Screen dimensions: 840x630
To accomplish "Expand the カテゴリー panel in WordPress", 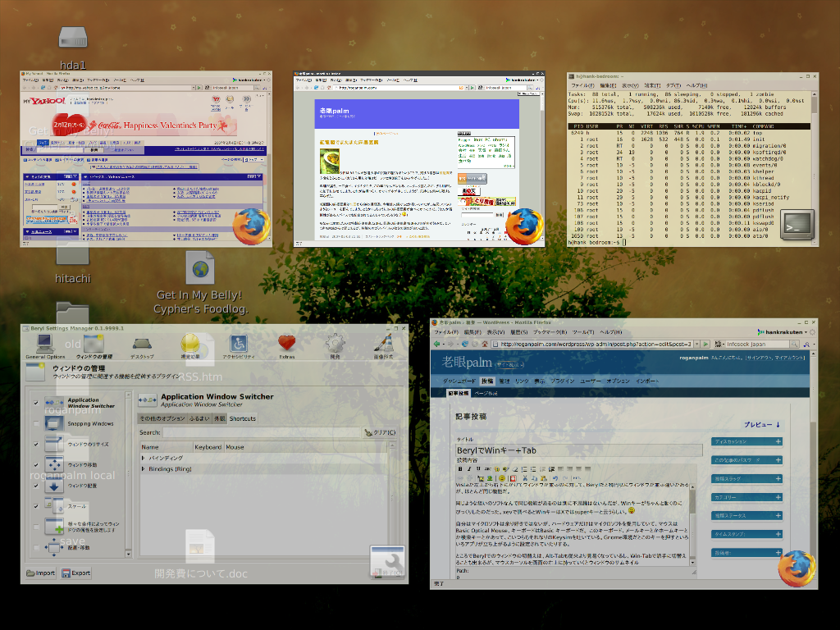I will pyautogui.click(x=778, y=497).
